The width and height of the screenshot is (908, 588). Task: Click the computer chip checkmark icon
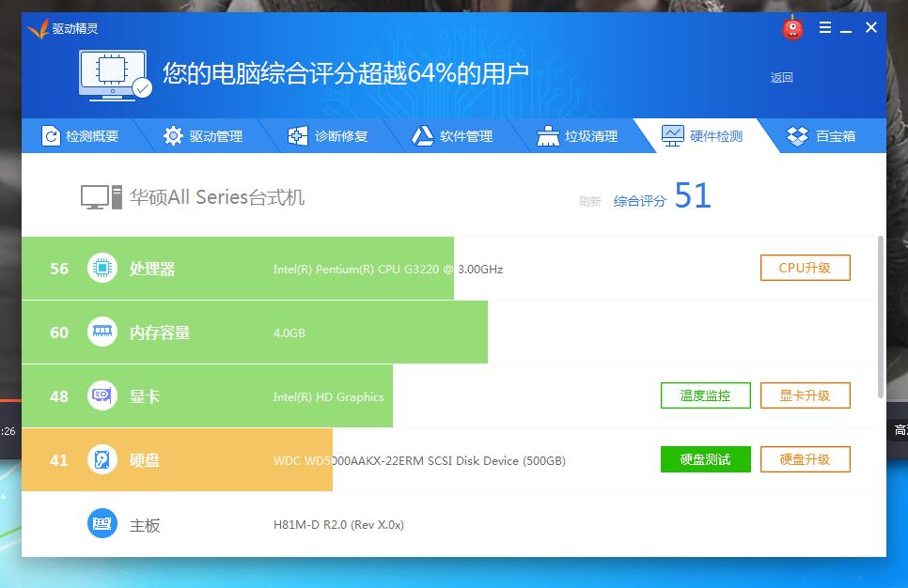pyautogui.click(x=116, y=75)
